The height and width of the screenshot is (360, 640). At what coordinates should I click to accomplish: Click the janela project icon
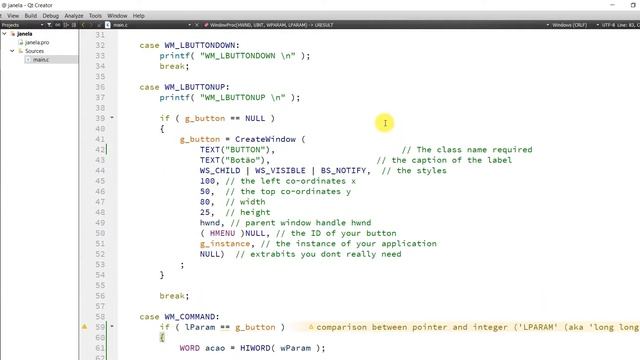tap(13, 34)
